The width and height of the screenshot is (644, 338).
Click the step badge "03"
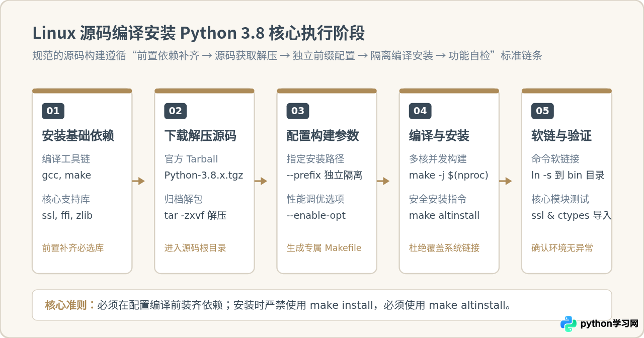coord(298,111)
